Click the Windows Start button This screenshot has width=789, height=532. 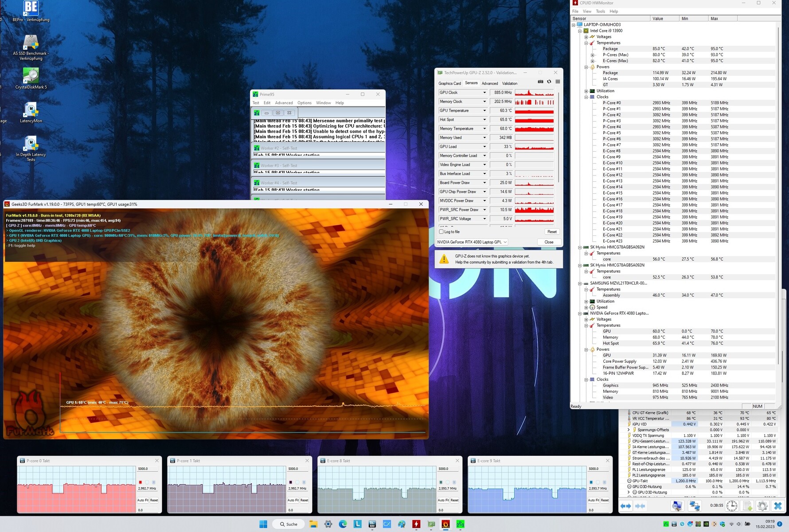(263, 524)
